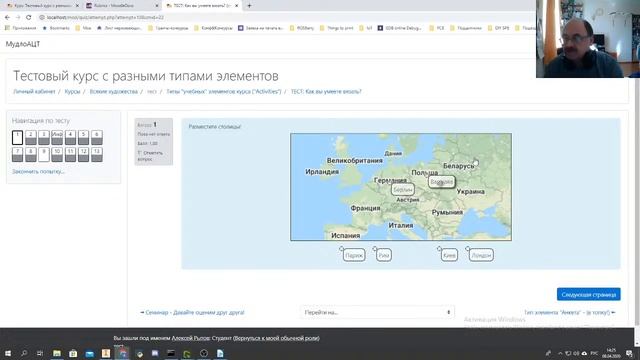Jump to question 12 in navigation
Viewport: 640px width, 360px height.
(83, 155)
